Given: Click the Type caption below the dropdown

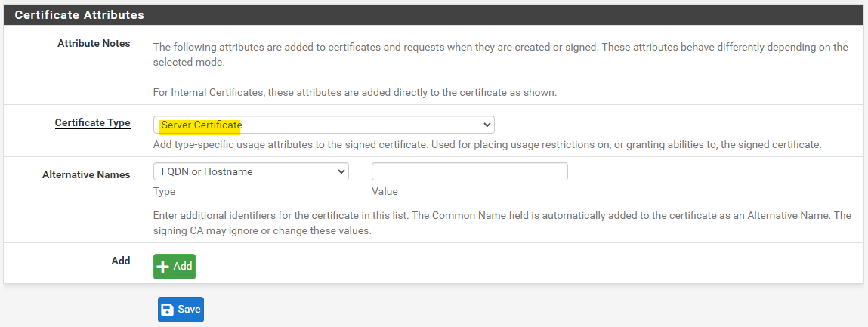Looking at the screenshot, I should click(164, 192).
